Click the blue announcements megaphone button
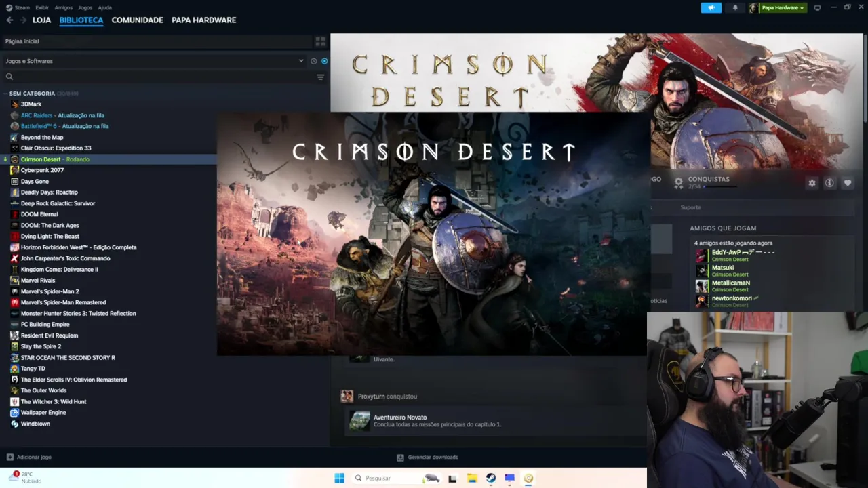The width and height of the screenshot is (868, 488). pos(711,7)
